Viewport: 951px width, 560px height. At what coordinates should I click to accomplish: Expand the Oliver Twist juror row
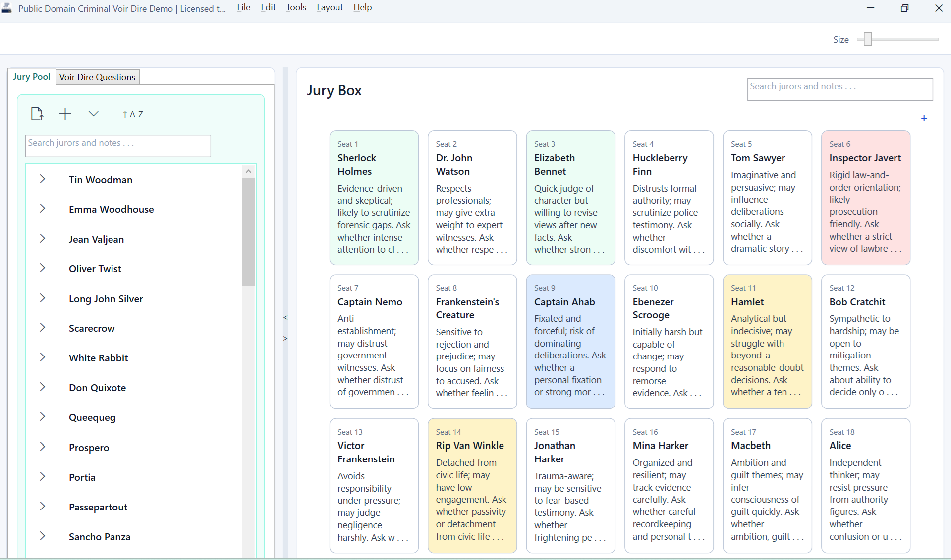tap(43, 268)
